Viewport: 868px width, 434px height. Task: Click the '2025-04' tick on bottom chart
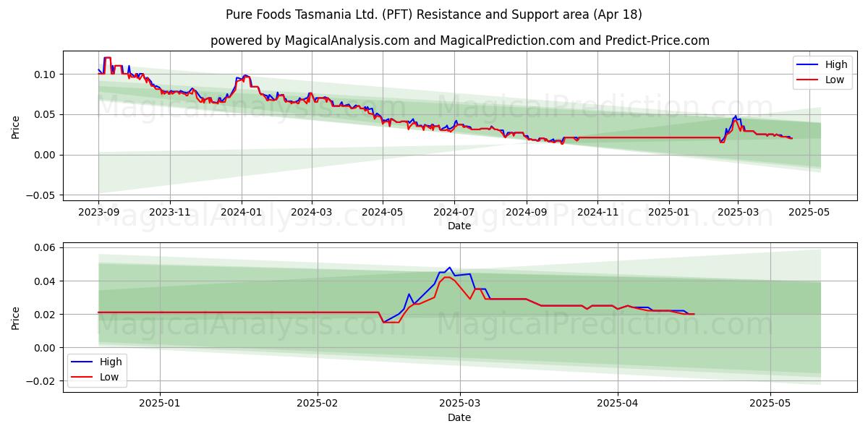pyautogui.click(x=618, y=404)
